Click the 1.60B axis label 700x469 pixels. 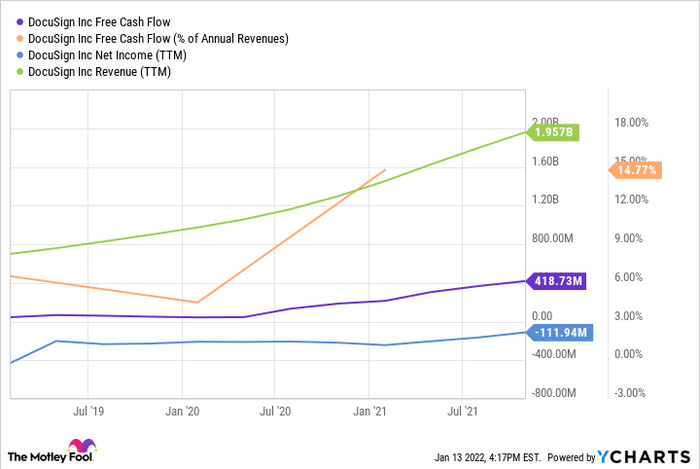[x=545, y=162]
